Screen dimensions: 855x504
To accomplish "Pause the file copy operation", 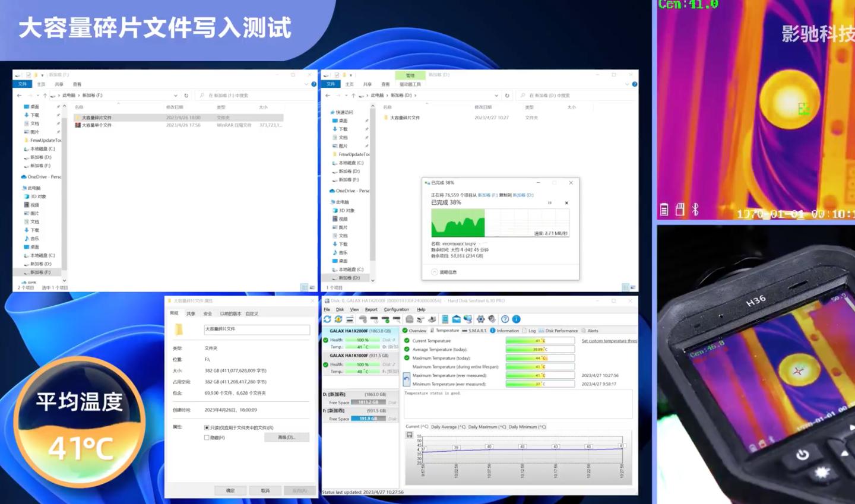I will (549, 201).
